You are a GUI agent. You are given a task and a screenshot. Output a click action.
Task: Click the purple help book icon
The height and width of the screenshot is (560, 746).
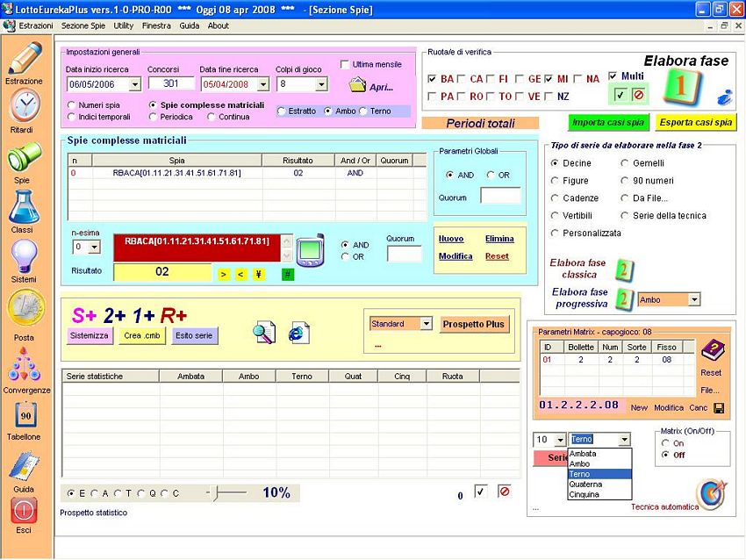[x=713, y=350]
